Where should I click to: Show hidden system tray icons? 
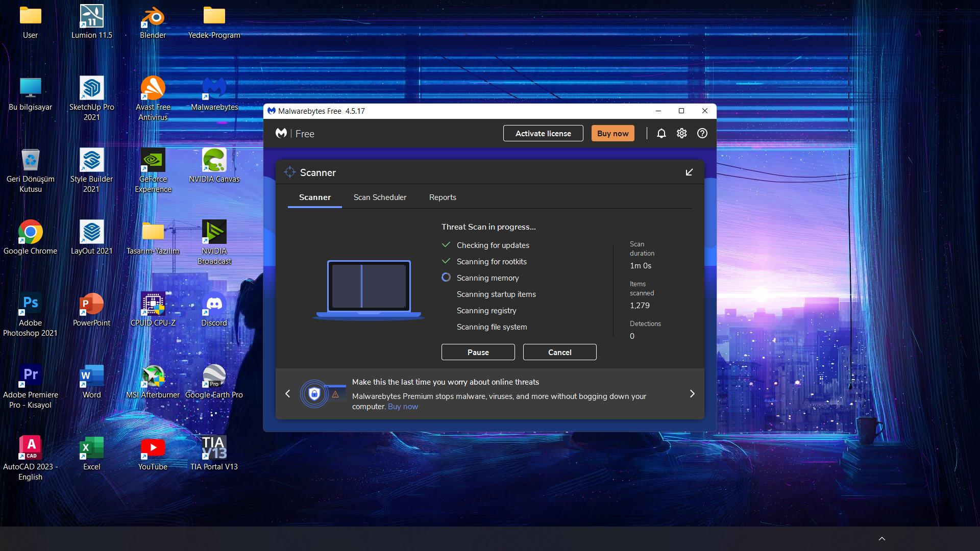pos(881,539)
